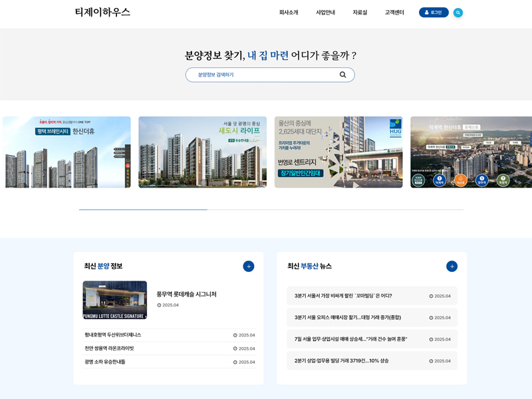Click the Pungmu Lotte Castle Signature thumbnail
Viewport: 532px width, 399px height.
[x=114, y=300]
